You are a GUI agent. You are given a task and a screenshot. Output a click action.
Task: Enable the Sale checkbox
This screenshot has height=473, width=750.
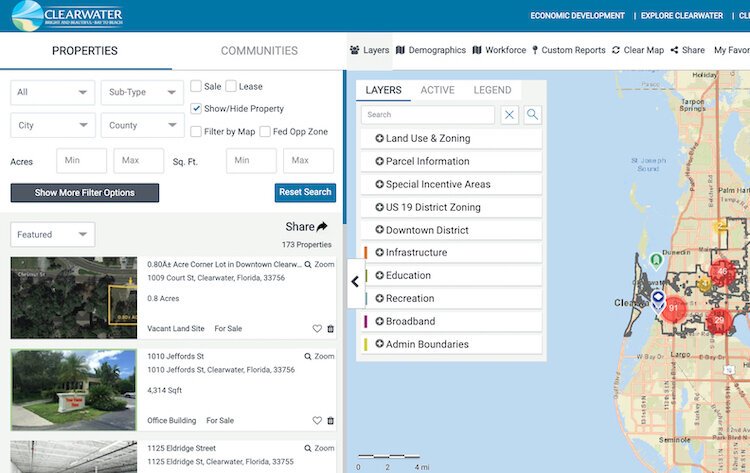tap(196, 86)
